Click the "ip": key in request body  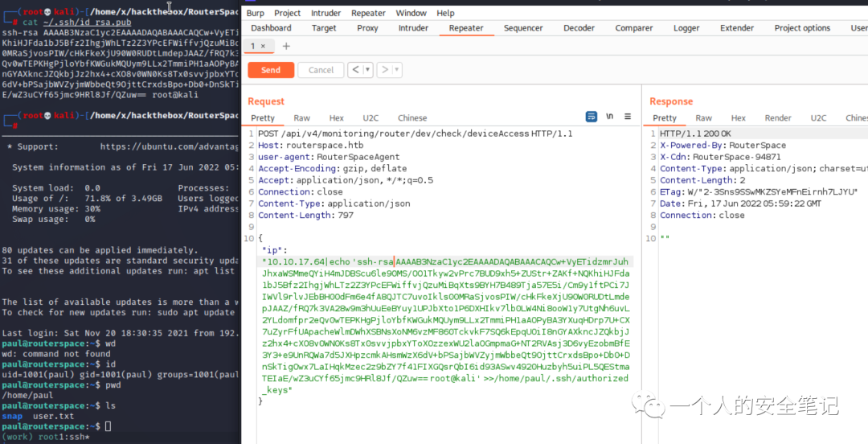[x=275, y=250]
